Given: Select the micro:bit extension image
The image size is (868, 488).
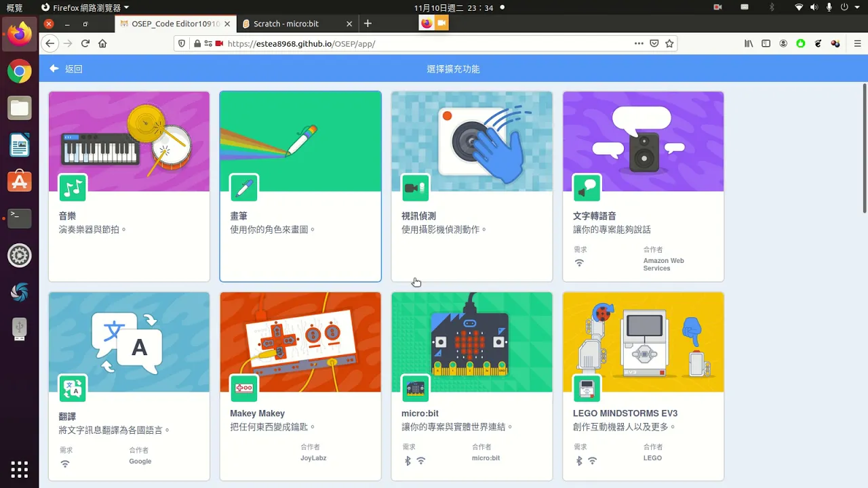Looking at the screenshot, I should [472, 342].
